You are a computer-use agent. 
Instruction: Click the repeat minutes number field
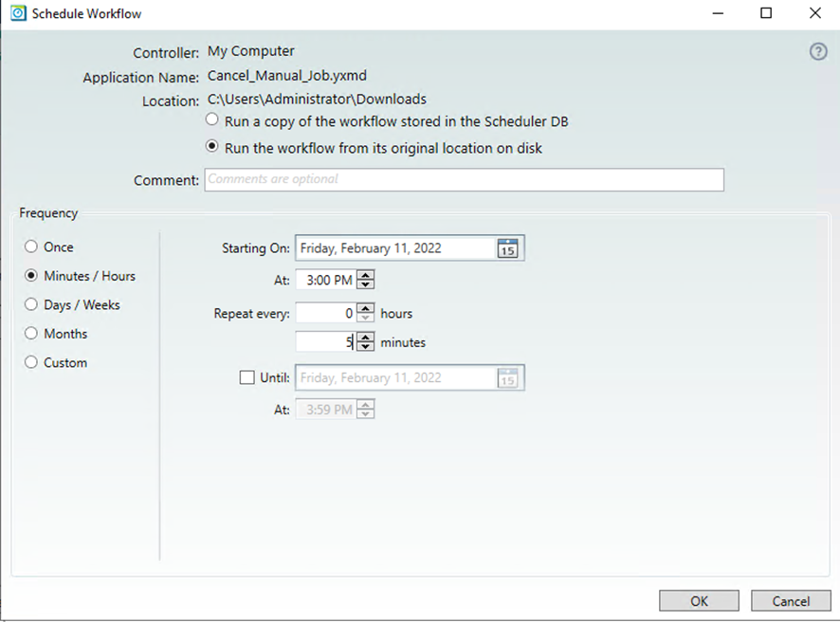click(326, 341)
